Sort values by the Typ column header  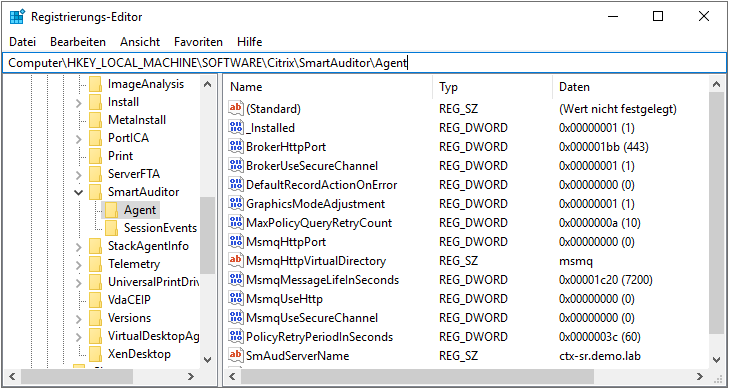(493, 87)
